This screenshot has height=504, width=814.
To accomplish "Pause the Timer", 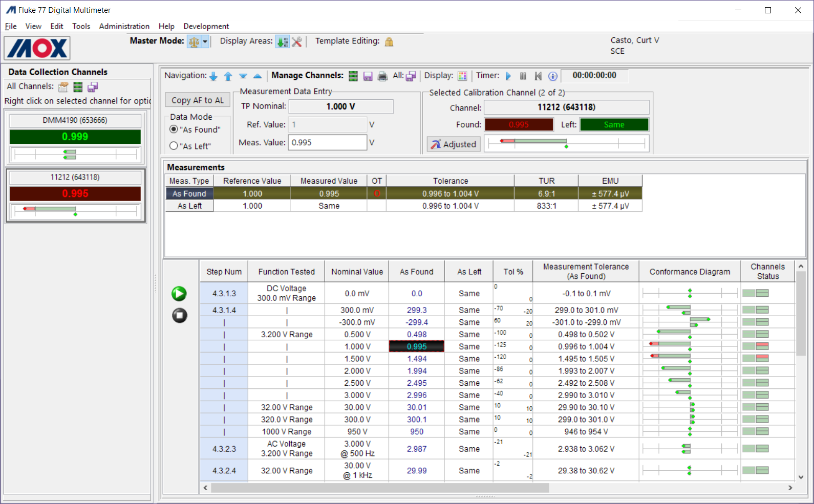I will (x=523, y=76).
